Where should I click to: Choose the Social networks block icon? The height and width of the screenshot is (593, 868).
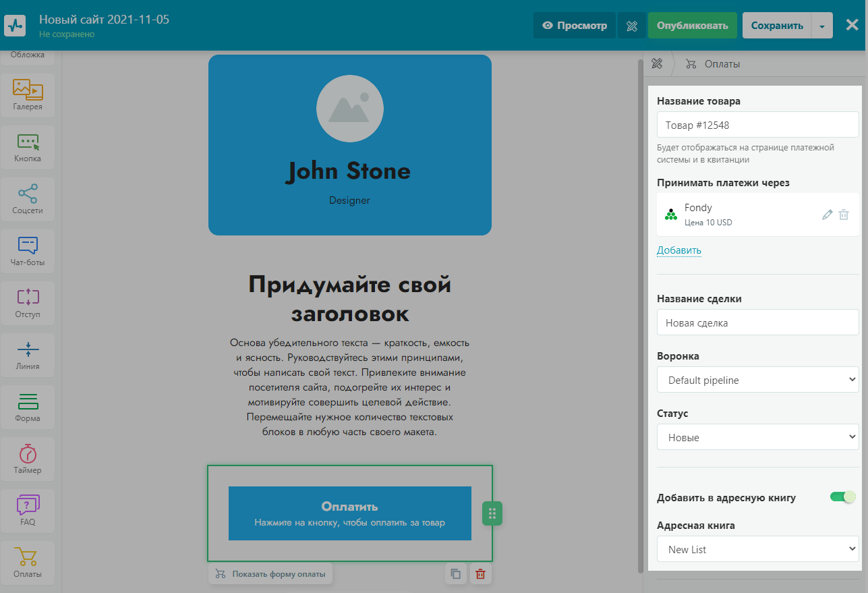coord(28,198)
